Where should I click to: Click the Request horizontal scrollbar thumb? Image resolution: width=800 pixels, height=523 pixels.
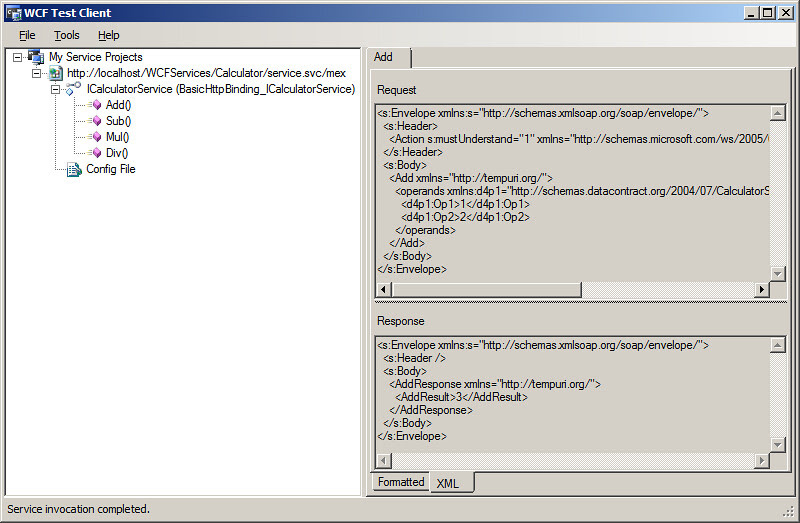point(487,290)
